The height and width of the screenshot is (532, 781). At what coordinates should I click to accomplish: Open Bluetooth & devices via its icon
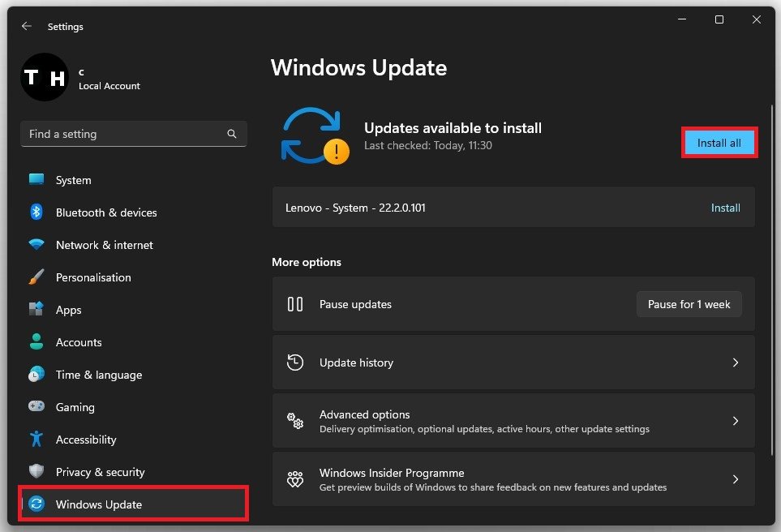[x=36, y=212]
